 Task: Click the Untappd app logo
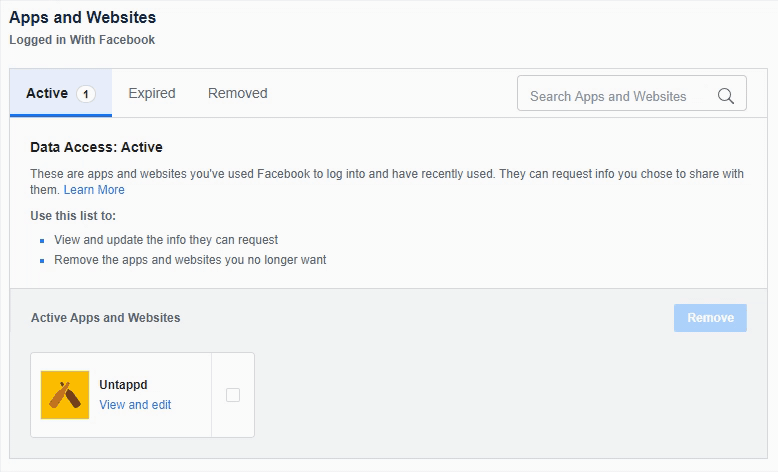tap(65, 395)
